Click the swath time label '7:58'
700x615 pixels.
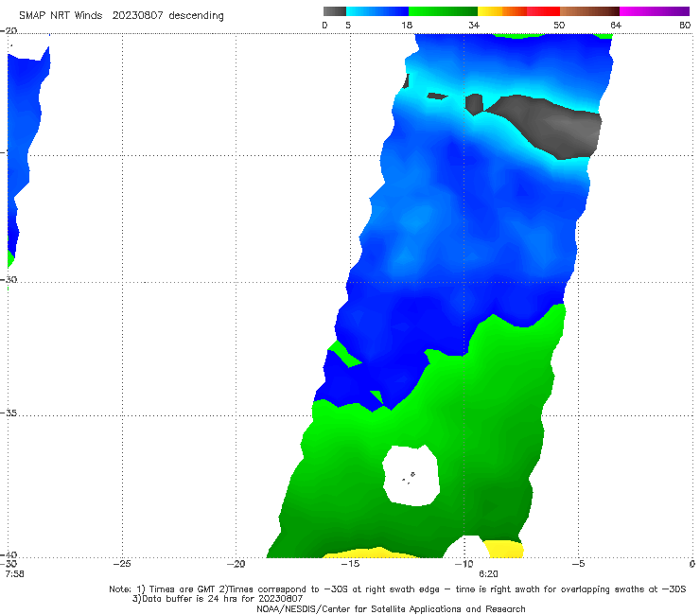(x=15, y=574)
